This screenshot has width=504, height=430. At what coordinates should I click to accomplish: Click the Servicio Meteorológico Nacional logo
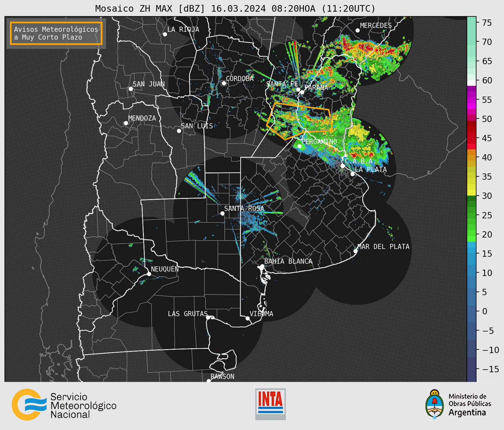click(64, 405)
